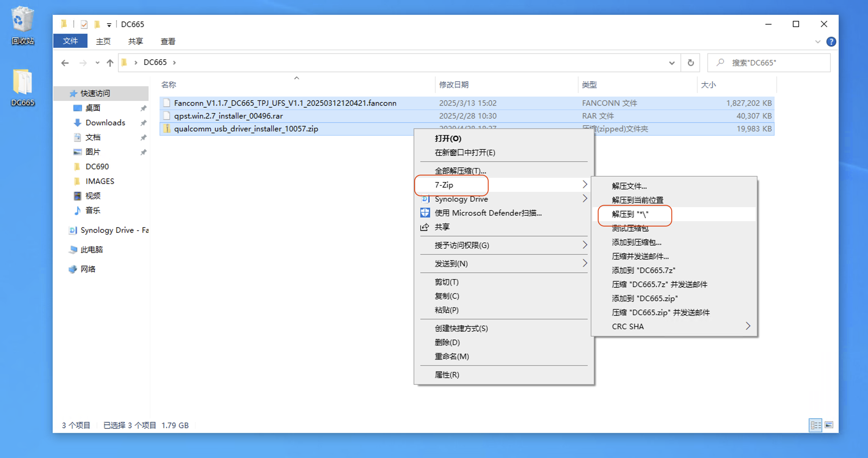
Task: Choose 复制(C) in context menu
Action: click(x=503, y=296)
